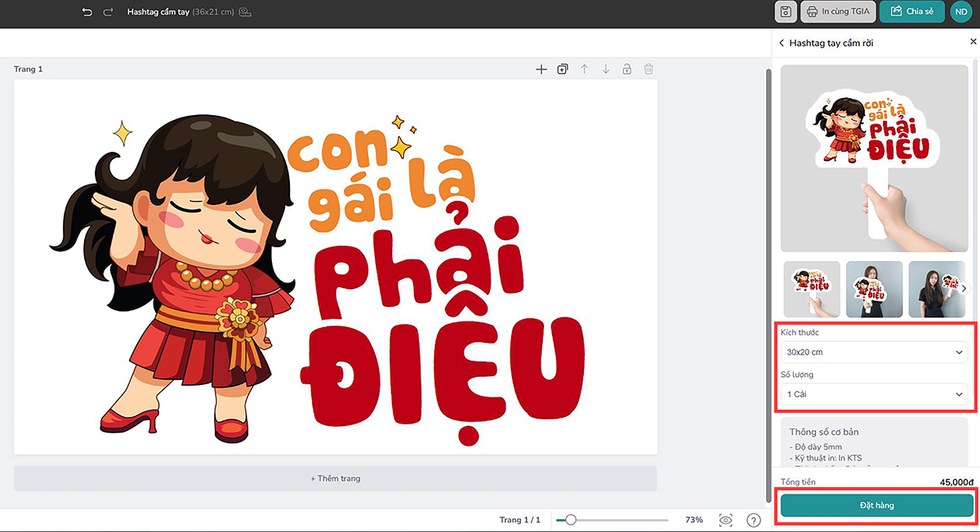Move page down with arrow icon

[x=606, y=69]
